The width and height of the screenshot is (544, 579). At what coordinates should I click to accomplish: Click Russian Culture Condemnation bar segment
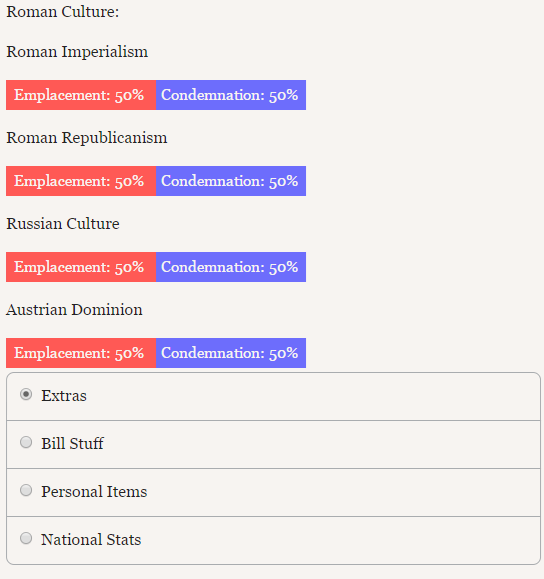[231, 267]
